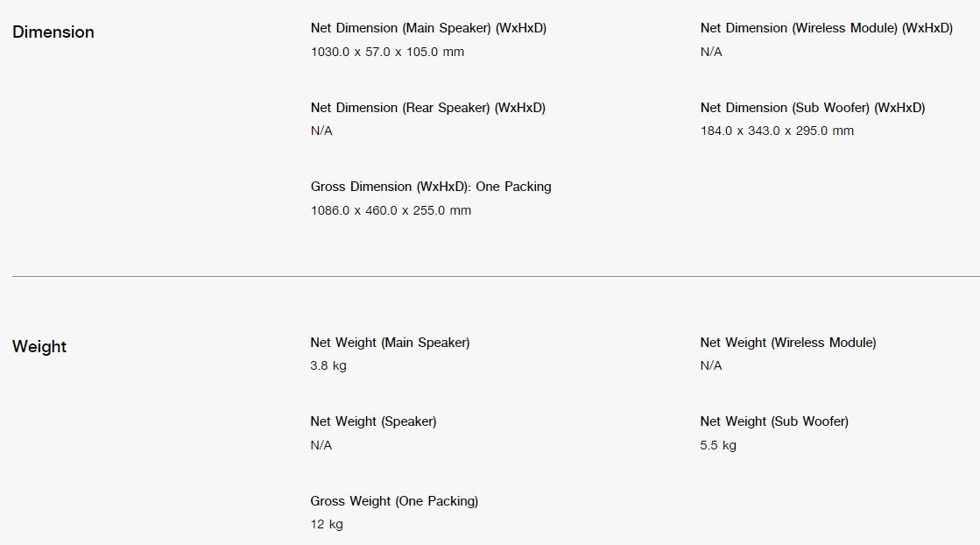Click the 3.8 kg weight value
Viewport: 980px width, 545px height.
[328, 365]
